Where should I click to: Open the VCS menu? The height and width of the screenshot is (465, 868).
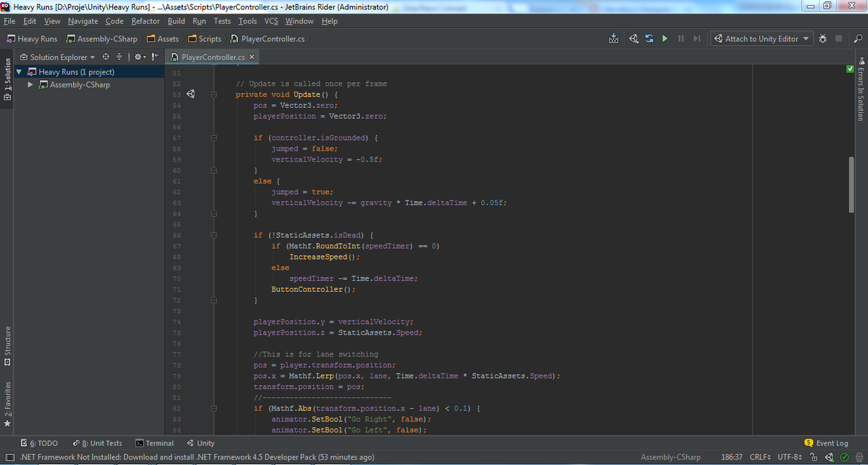click(271, 21)
